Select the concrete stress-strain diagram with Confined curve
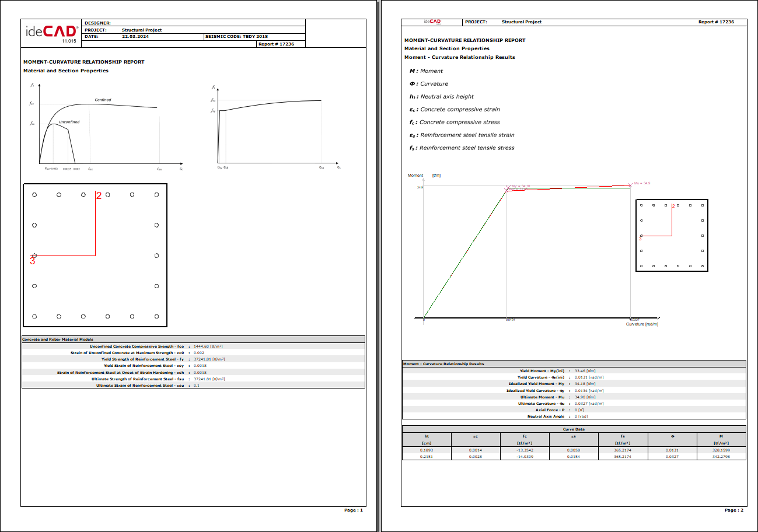The height and width of the screenshot is (532, 758). coord(106,128)
